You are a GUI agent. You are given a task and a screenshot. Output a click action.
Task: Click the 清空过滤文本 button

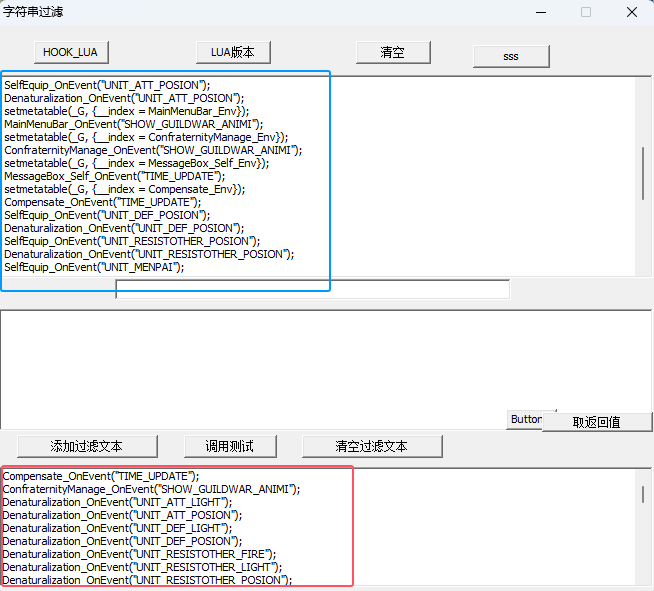click(x=372, y=446)
